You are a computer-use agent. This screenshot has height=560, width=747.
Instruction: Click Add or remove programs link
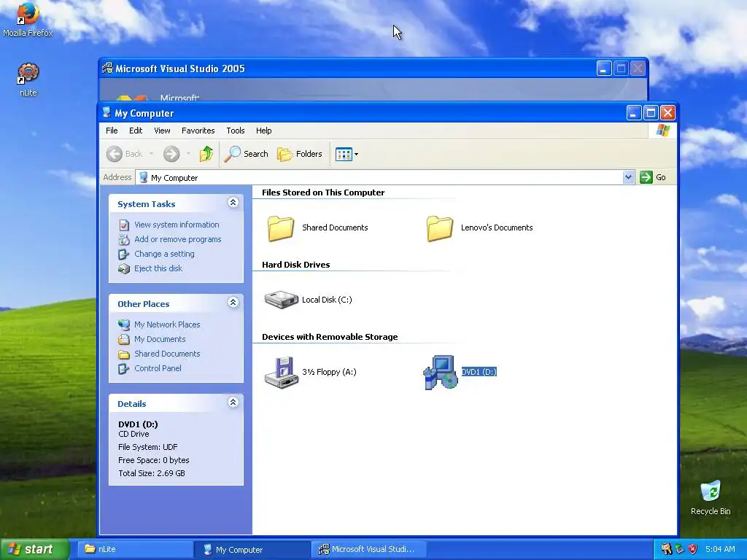pos(178,239)
